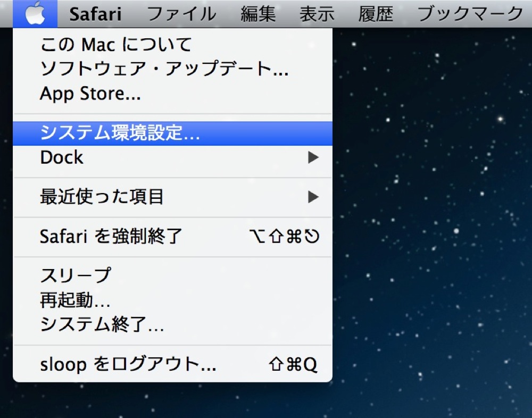This screenshot has width=532, height=418.
Task: Open the 表示 menu
Action: 317,14
